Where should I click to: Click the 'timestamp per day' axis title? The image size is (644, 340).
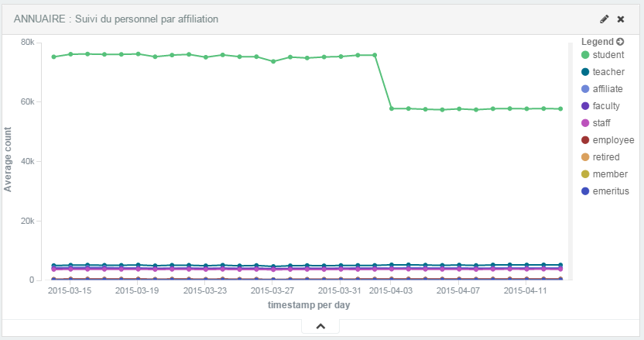tap(310, 305)
